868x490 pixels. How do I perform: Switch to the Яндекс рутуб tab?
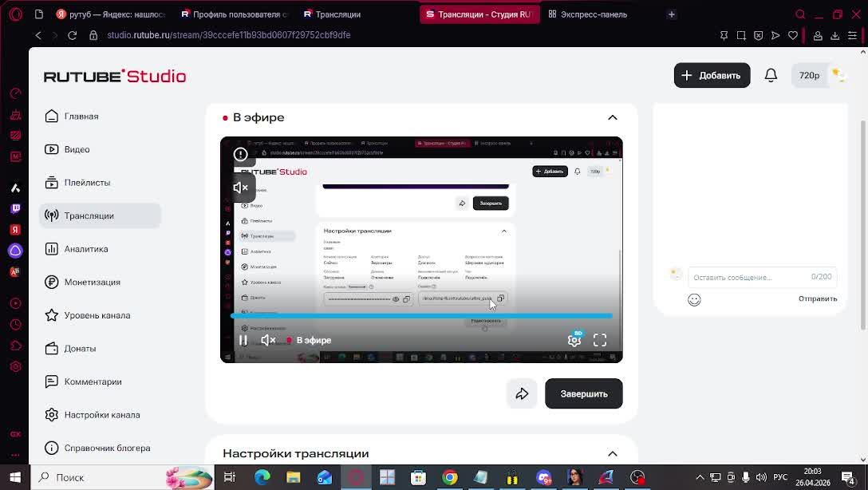click(111, 14)
